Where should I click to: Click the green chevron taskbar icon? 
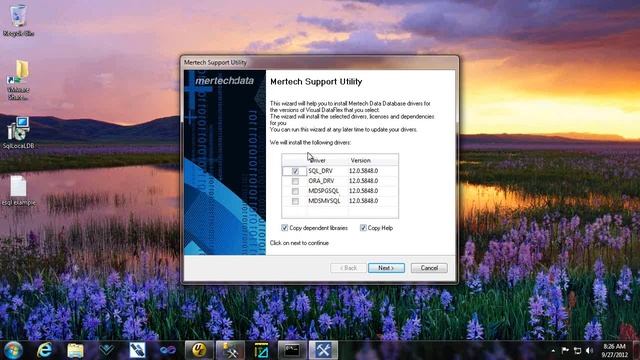[x=107, y=350]
